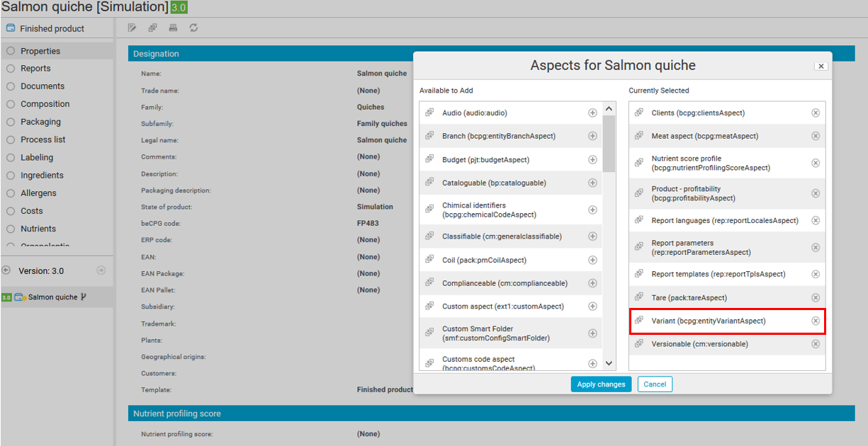
Task: Add the Coil aspect with plus icon
Action: coord(592,260)
